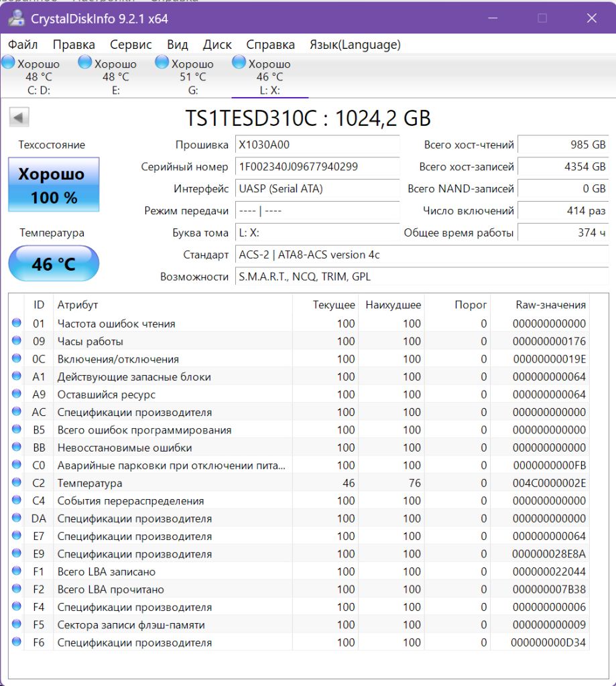Click the status orb of row C0

pyautogui.click(x=17, y=465)
